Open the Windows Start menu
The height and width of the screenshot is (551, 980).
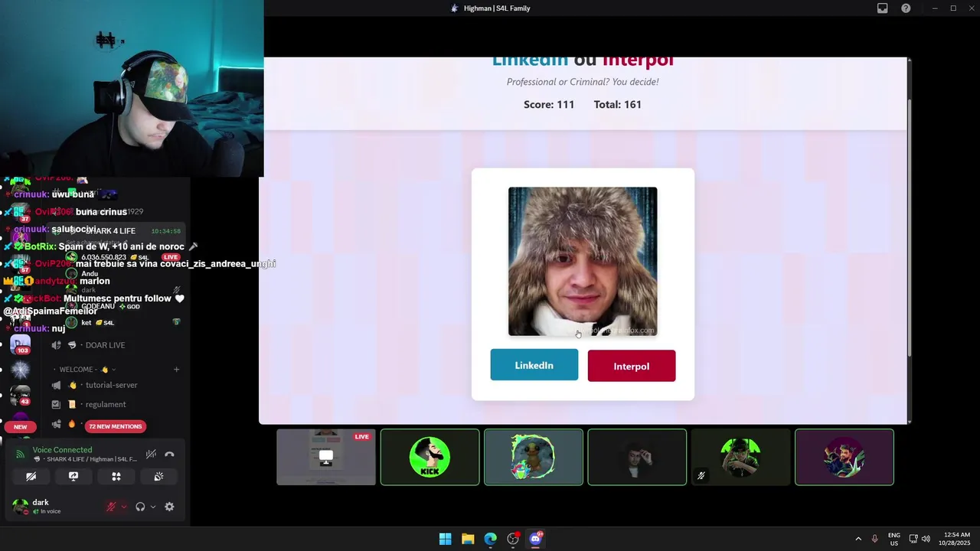445,539
